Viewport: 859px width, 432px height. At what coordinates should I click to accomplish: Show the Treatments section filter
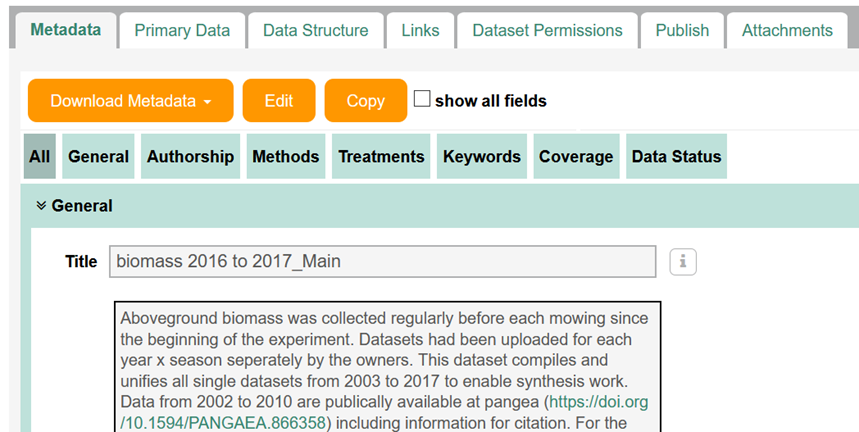[381, 156]
